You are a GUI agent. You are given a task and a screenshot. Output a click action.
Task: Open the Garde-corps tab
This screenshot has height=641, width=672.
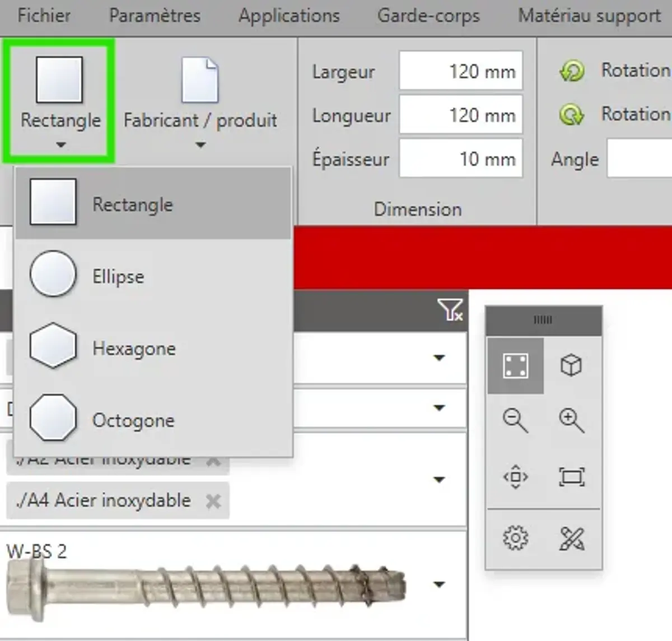[x=428, y=15]
